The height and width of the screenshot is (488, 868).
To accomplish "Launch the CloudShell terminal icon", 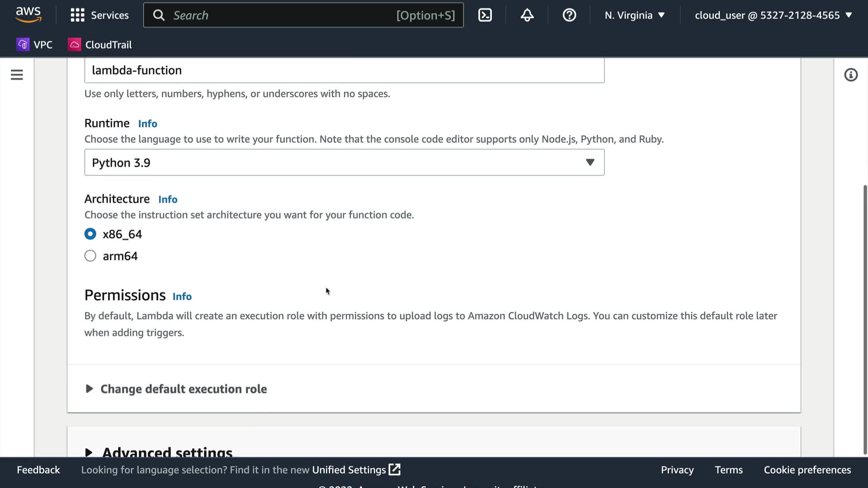I will tap(485, 15).
